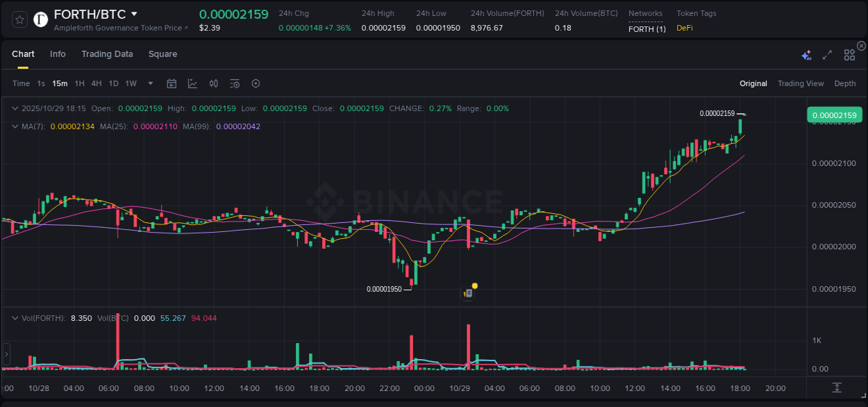
Task: Switch to the Trading Data tab
Action: pos(107,54)
